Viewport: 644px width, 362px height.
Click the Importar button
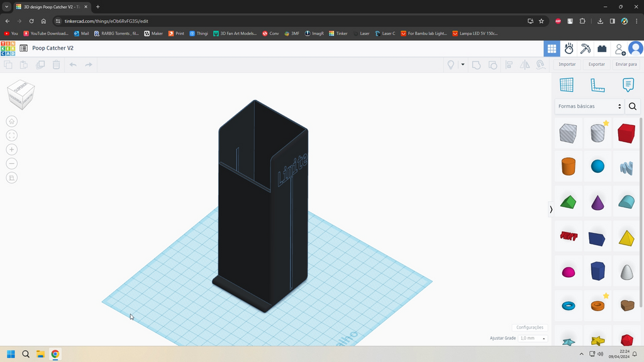coord(567,65)
